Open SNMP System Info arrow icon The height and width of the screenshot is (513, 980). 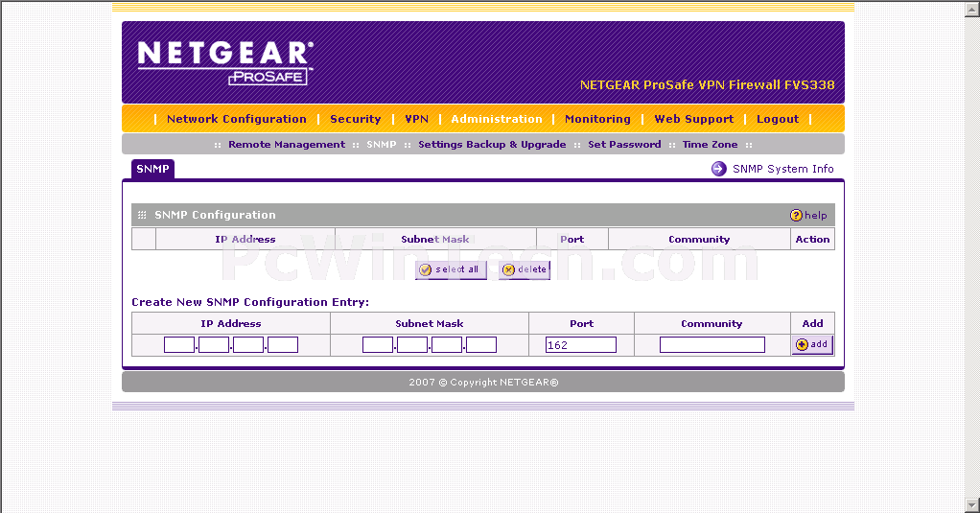point(719,169)
